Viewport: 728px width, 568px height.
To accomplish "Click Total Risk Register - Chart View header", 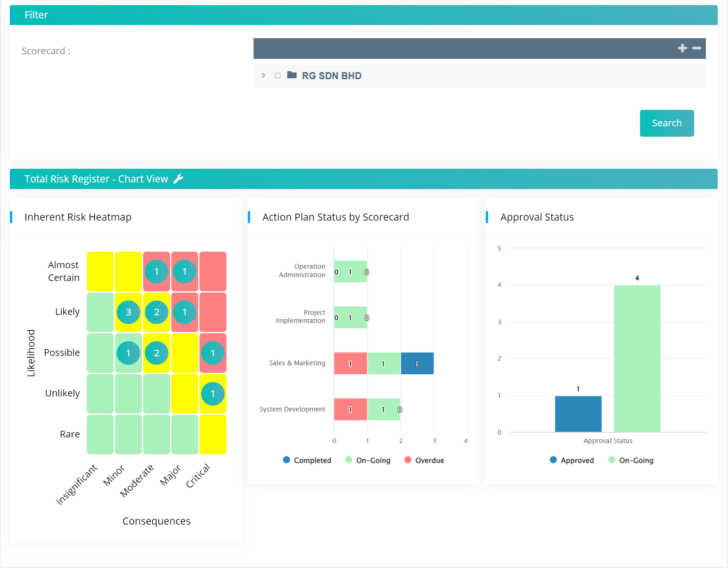I will pyautogui.click(x=96, y=179).
